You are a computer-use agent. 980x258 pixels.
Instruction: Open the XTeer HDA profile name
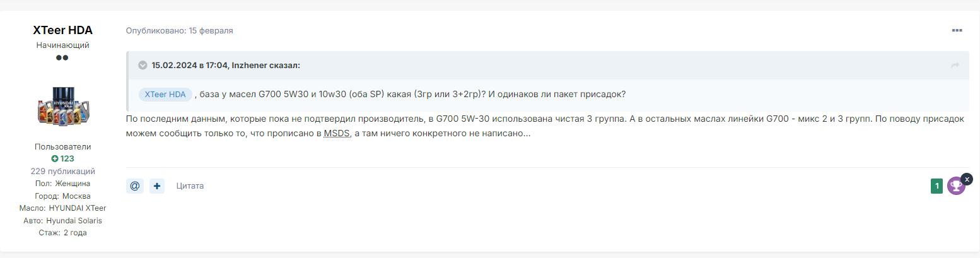(62, 30)
